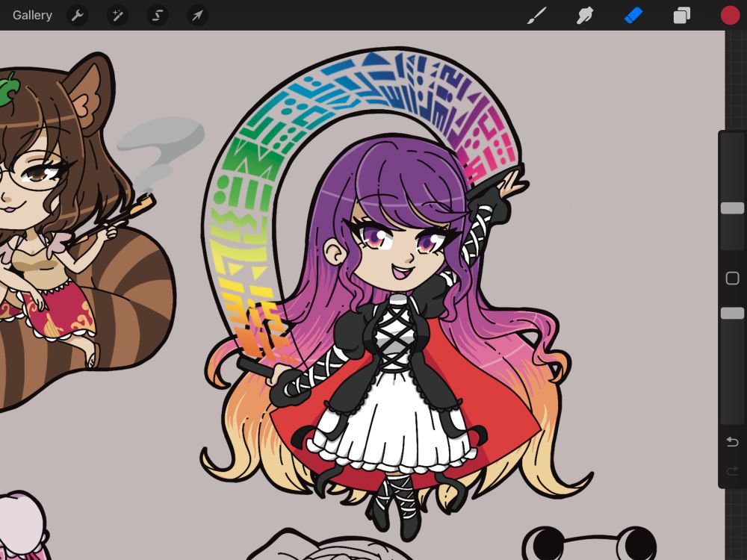Undo the last stroke
This screenshot has width=747, height=560.
(732, 442)
